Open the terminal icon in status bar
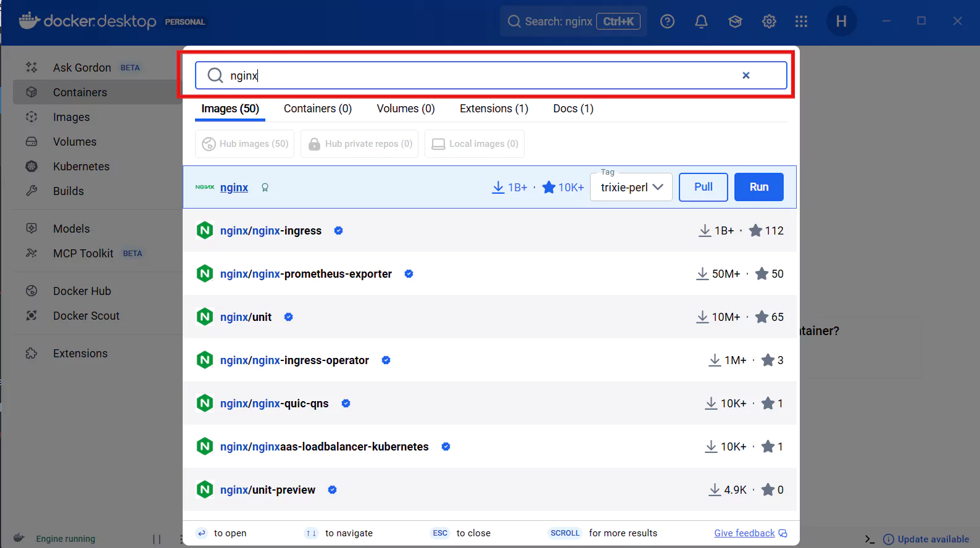The height and width of the screenshot is (548, 980). coord(870,539)
